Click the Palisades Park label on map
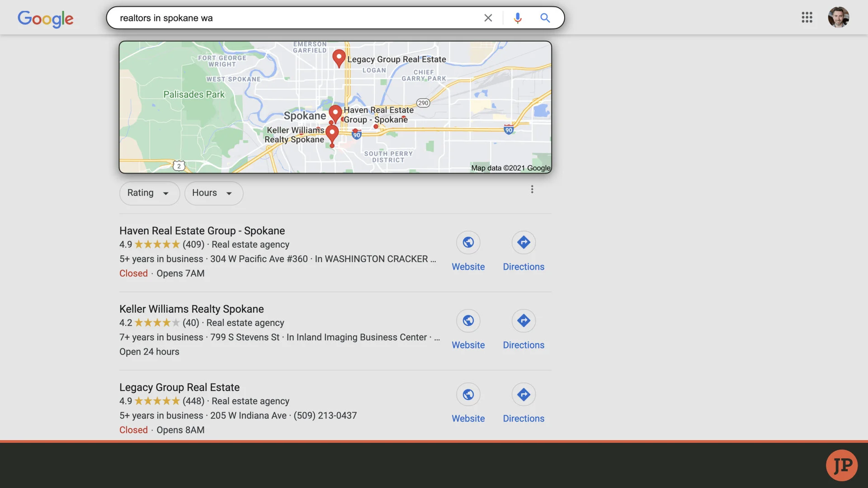The width and height of the screenshot is (868, 488). [x=194, y=94]
